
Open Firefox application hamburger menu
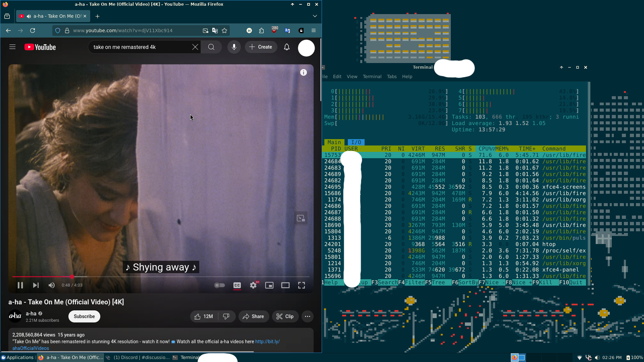pos(314,31)
